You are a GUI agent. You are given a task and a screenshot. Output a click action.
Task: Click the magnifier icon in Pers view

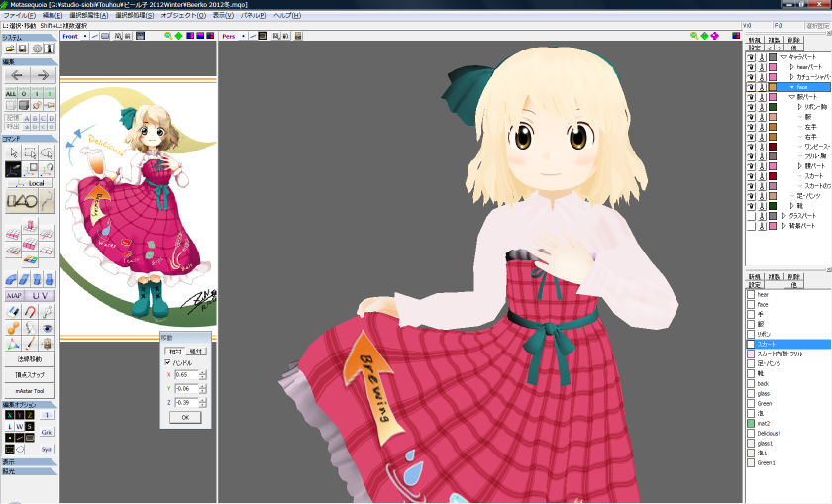pos(694,36)
